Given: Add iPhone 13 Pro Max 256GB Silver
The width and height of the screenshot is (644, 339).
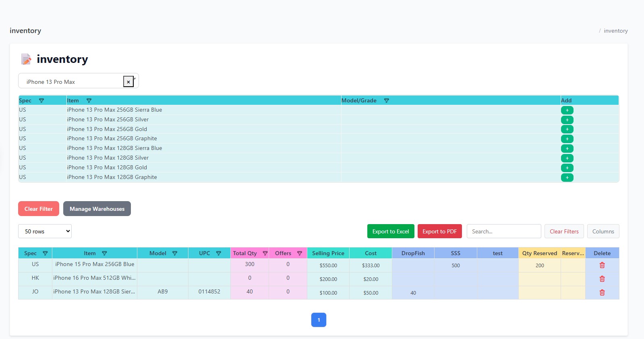Looking at the screenshot, I should click(x=567, y=120).
